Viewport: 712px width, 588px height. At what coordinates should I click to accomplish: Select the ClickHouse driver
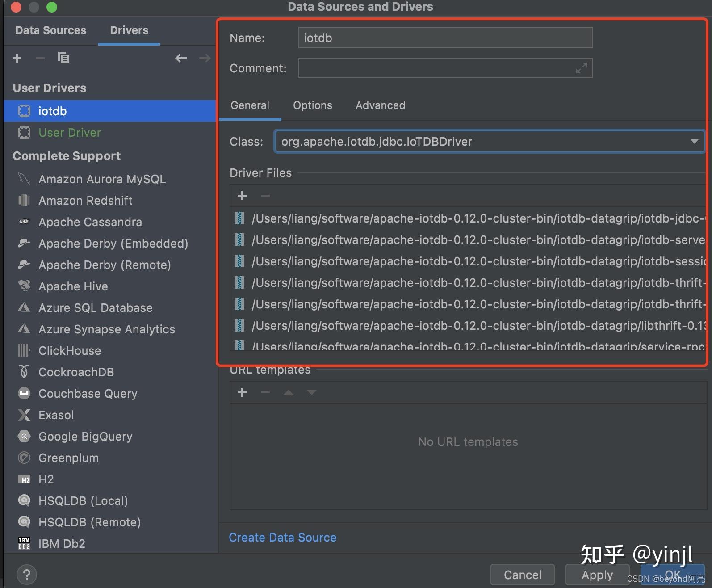pos(69,351)
